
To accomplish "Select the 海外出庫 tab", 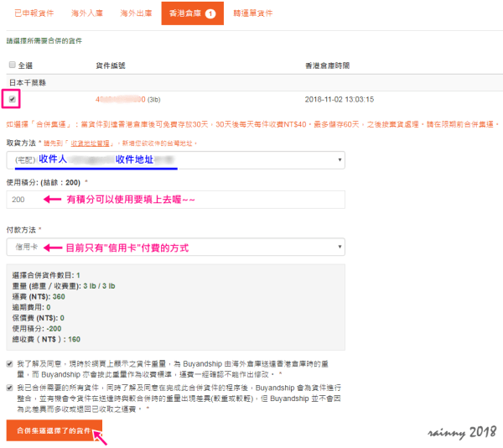I will coord(136,14).
